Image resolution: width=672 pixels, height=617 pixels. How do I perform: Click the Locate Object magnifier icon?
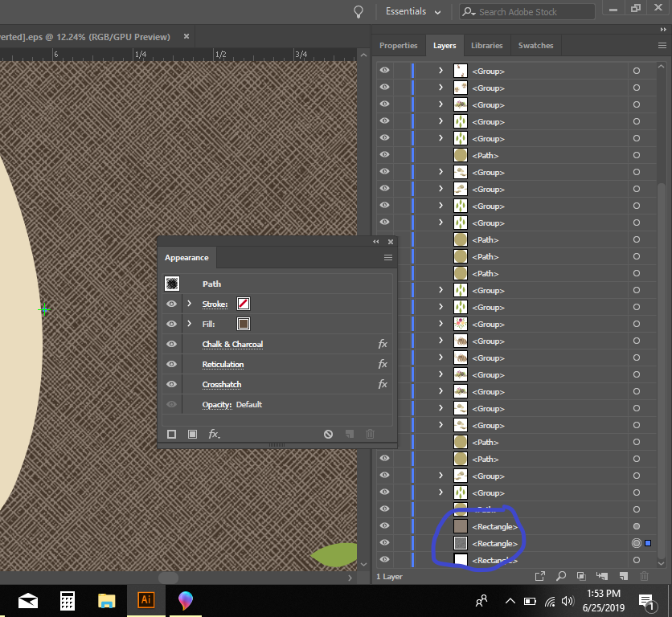(560, 576)
